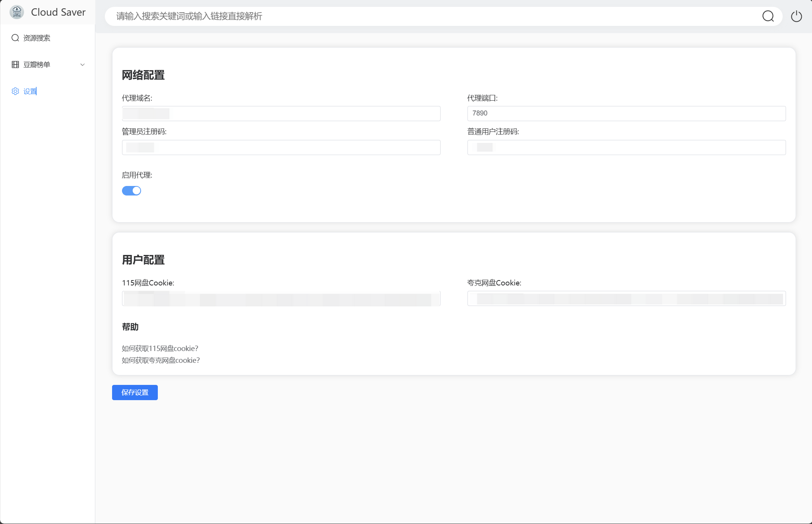This screenshot has width=812, height=524.
Task: Click the 设置 gear icon
Action: tap(15, 91)
